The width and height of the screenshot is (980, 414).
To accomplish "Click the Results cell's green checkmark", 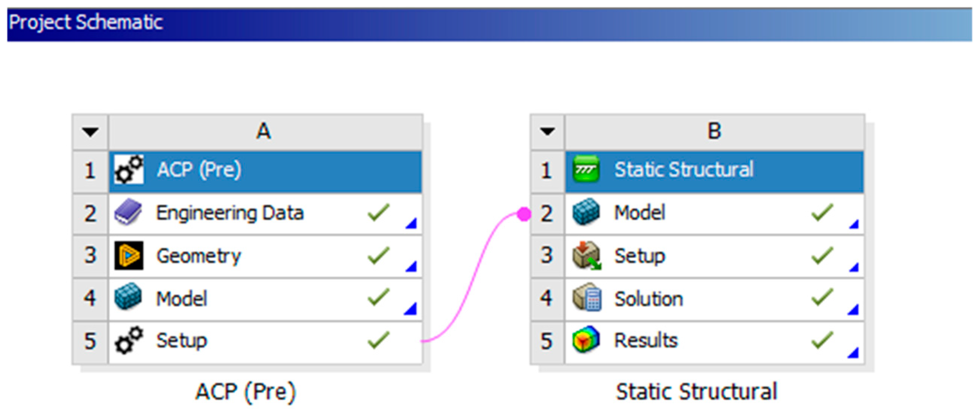I will (x=822, y=340).
